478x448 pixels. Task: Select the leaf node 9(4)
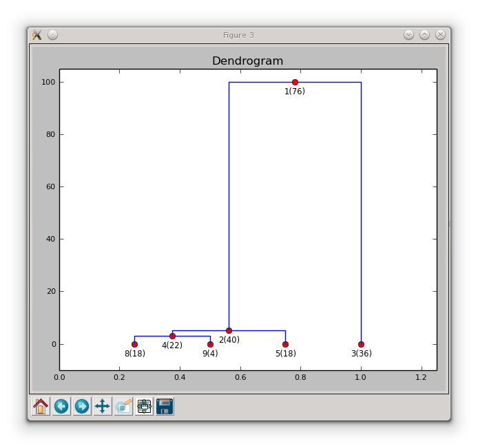pyautogui.click(x=210, y=344)
